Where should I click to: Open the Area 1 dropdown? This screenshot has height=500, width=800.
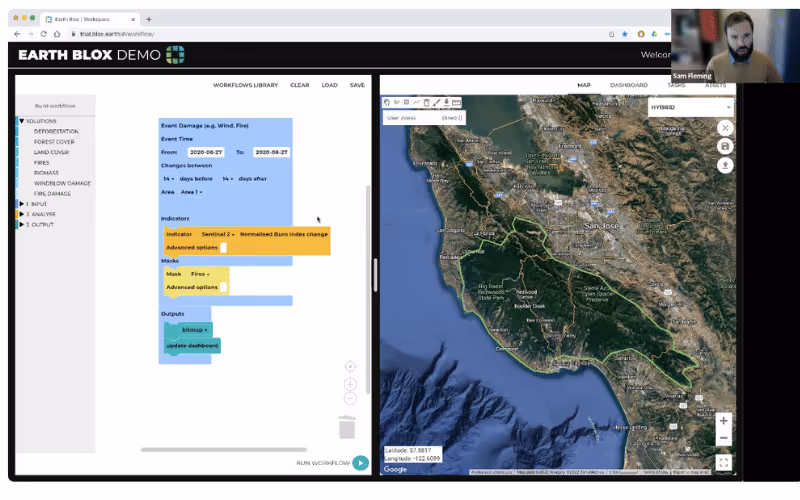[x=191, y=192]
